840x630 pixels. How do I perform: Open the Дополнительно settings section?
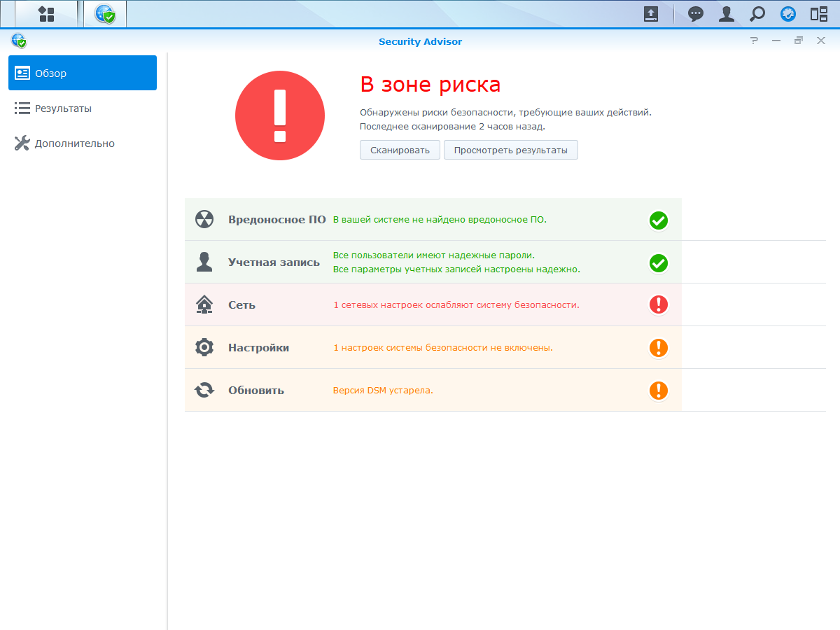(74, 143)
